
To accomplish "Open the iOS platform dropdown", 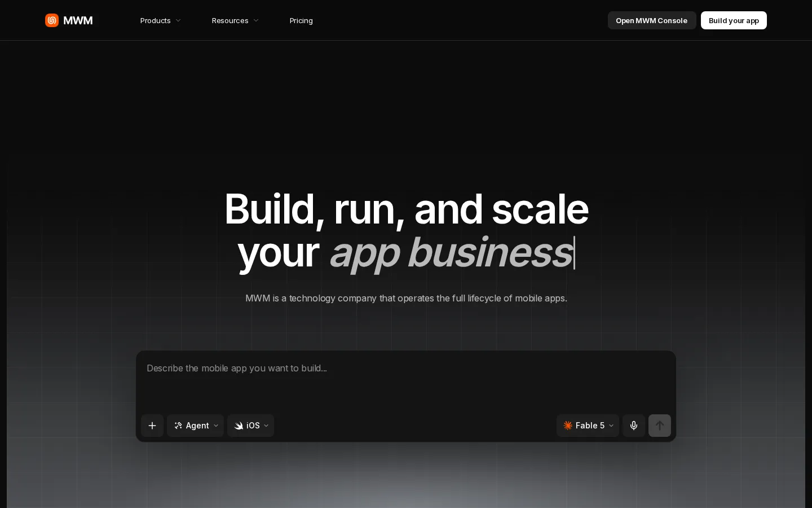I will [251, 426].
